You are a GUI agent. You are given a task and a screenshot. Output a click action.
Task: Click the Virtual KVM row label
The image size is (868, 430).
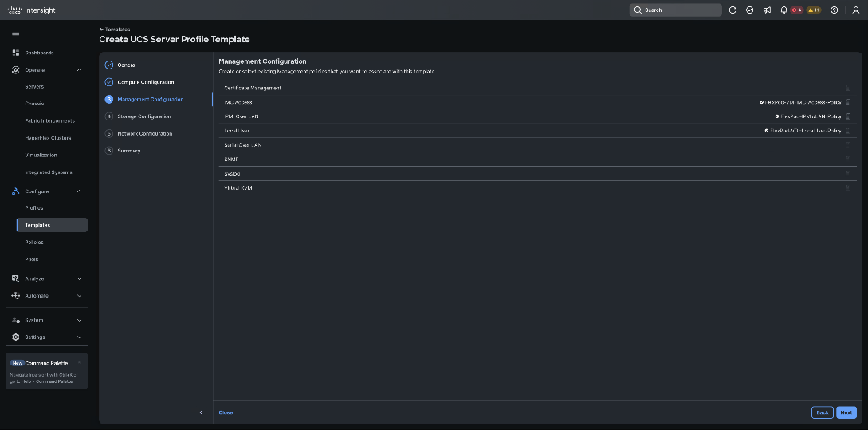[238, 188]
